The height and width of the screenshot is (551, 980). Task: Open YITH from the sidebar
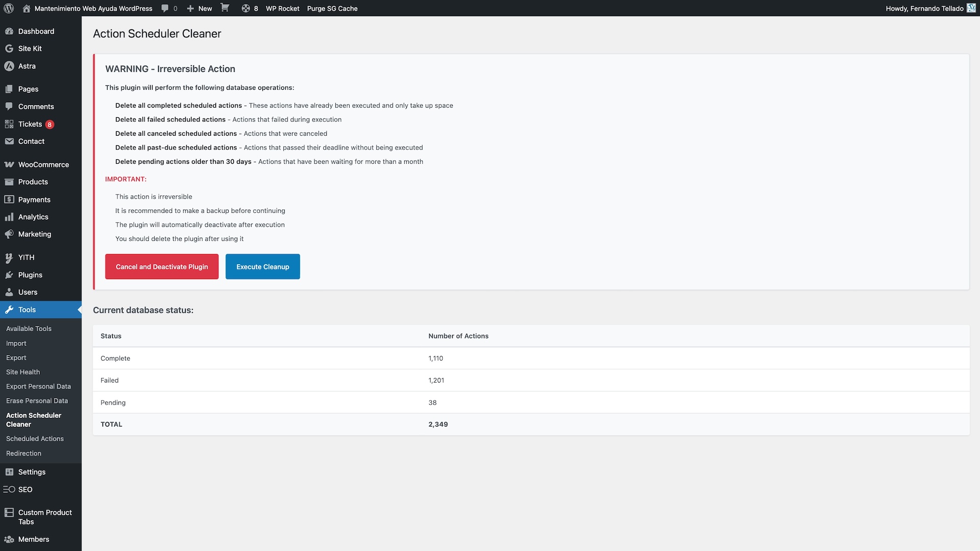tap(26, 257)
